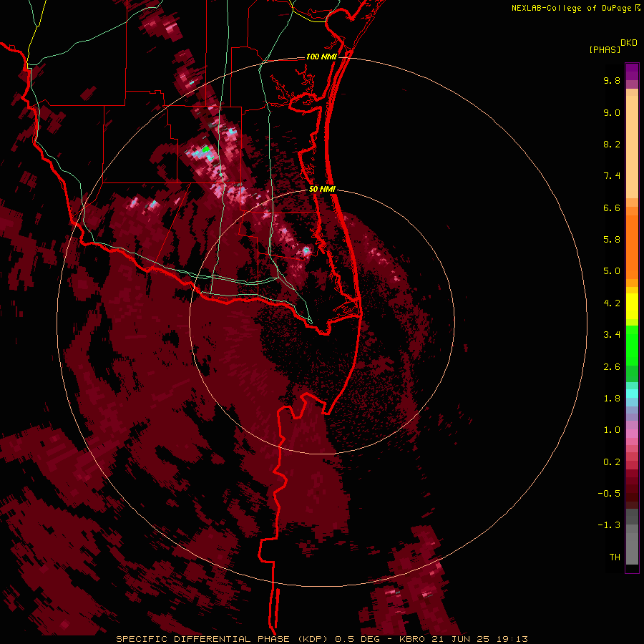Click the 1.0 color scale value
The height and width of the screenshot is (644, 644).
click(x=612, y=430)
